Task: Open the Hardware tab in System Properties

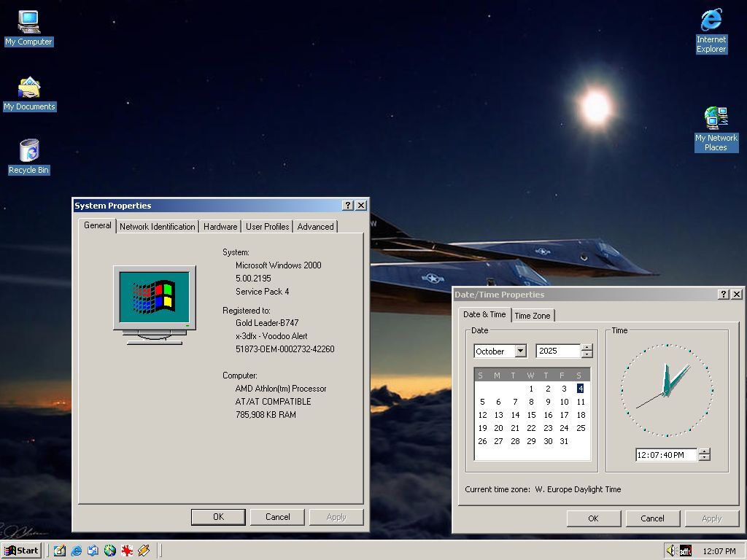Action: pos(220,227)
